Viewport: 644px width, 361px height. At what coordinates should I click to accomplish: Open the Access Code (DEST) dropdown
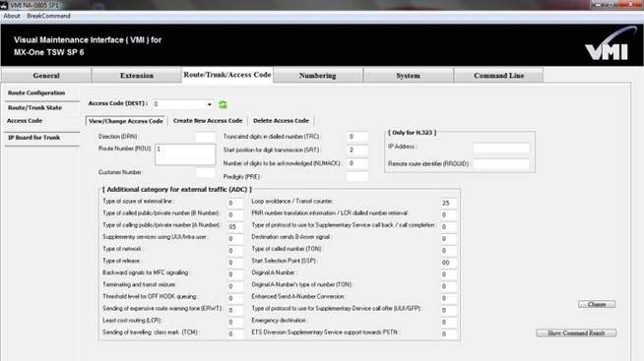point(182,104)
